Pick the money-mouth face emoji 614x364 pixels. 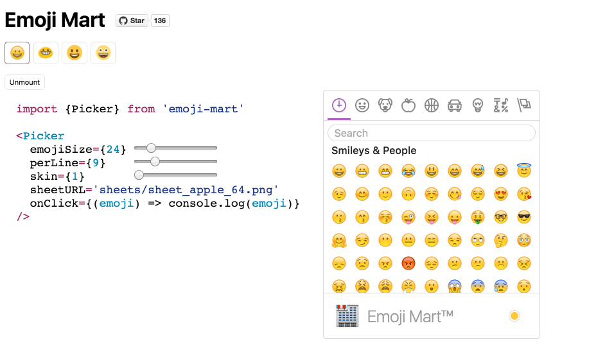pos(478,217)
